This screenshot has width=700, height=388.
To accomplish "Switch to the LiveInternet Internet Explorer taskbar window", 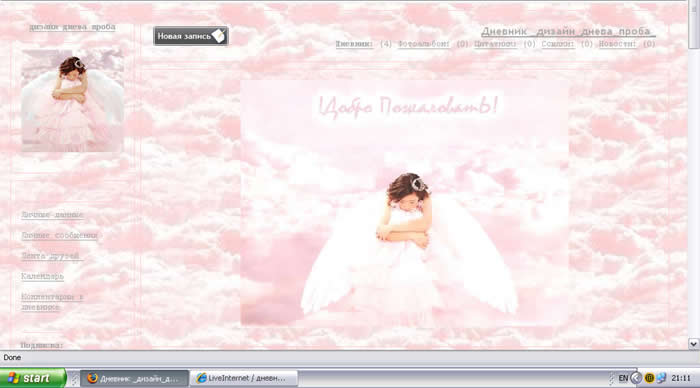I will click(244, 378).
